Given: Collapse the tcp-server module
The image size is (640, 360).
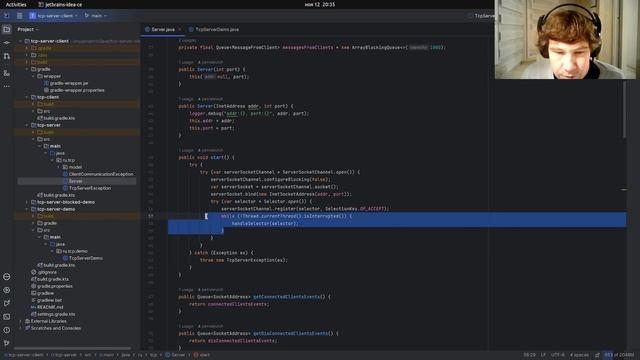Looking at the screenshot, I should click(x=27, y=125).
